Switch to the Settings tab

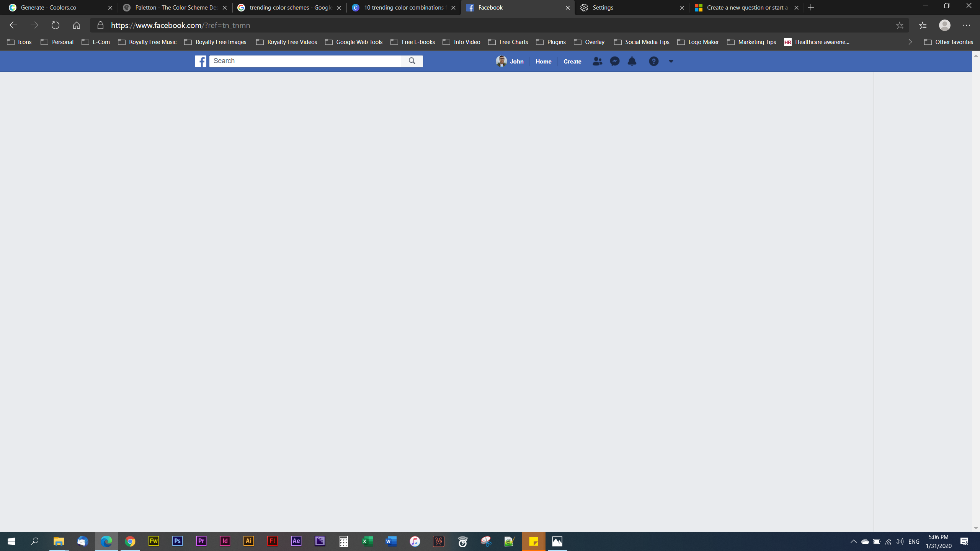point(632,8)
